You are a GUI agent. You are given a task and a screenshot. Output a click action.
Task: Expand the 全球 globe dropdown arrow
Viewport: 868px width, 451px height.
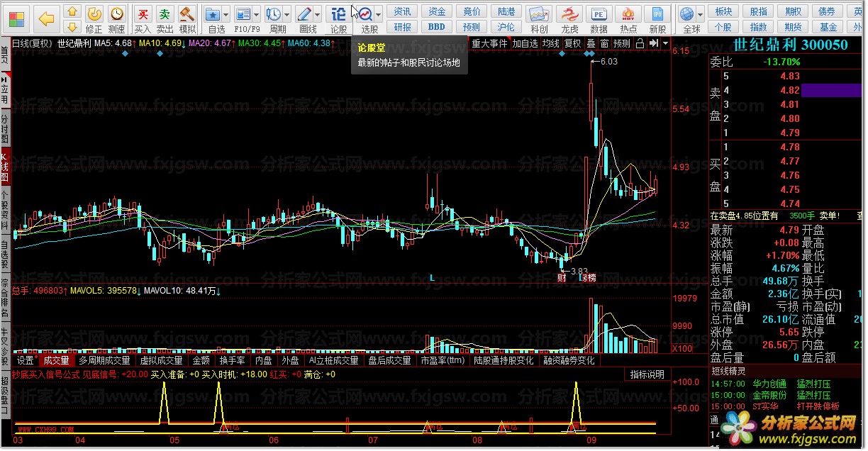[700, 14]
